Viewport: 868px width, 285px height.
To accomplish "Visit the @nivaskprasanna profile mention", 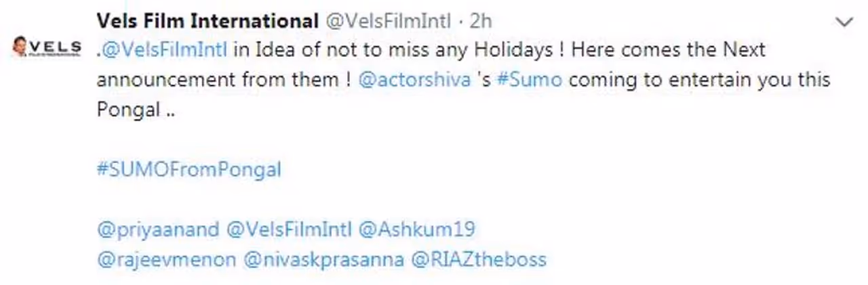I will [323, 259].
